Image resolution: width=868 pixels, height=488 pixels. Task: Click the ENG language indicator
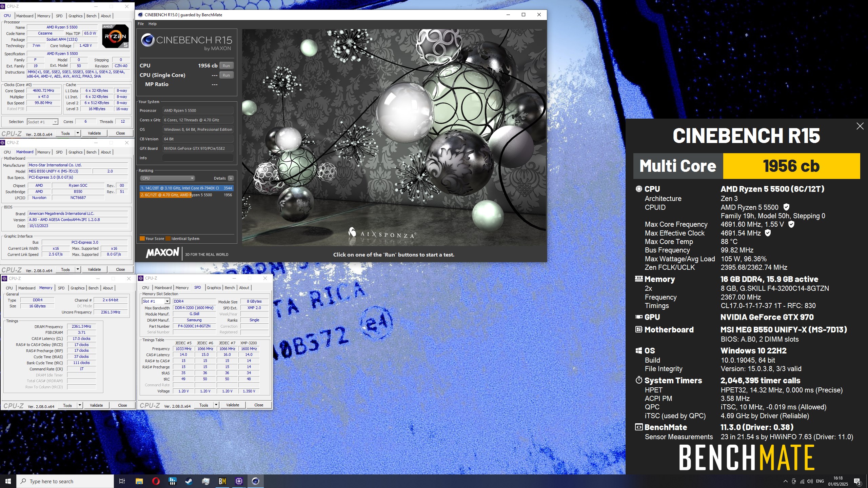coord(820,481)
